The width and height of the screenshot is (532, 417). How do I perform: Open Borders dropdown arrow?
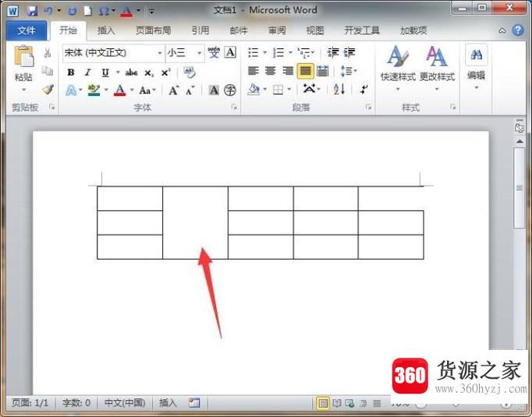click(x=289, y=90)
